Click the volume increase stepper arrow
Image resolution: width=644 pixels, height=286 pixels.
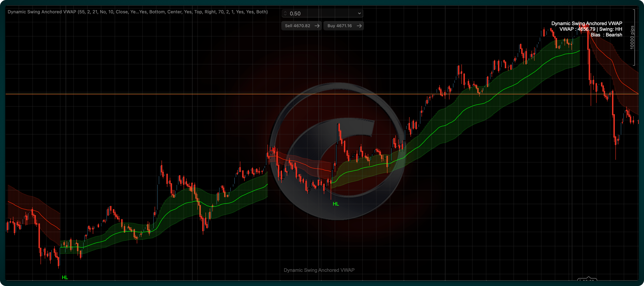[285, 12]
